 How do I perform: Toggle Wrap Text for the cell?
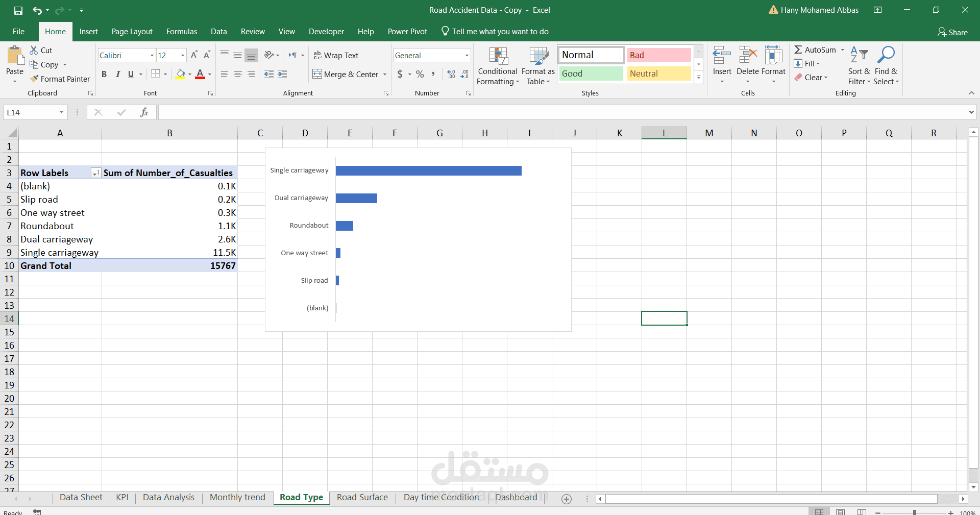[x=336, y=55]
